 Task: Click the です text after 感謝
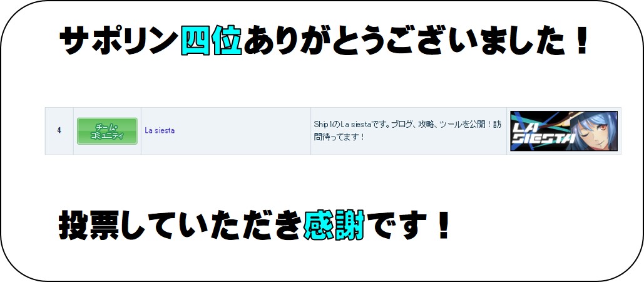click(x=396, y=225)
